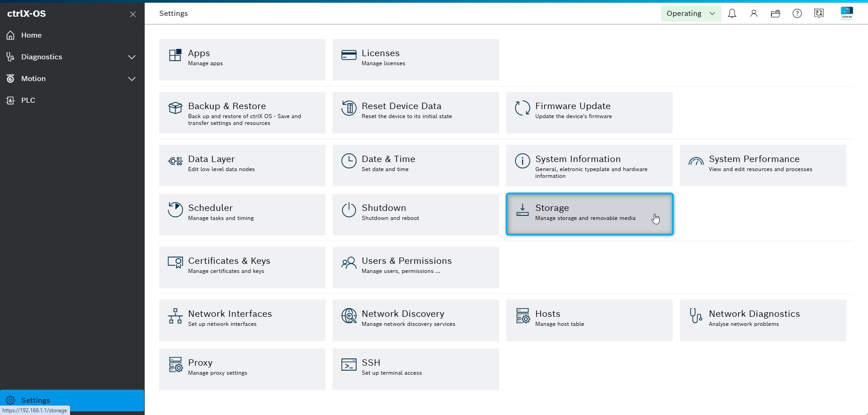Open Backup & Restore tile

[242, 113]
